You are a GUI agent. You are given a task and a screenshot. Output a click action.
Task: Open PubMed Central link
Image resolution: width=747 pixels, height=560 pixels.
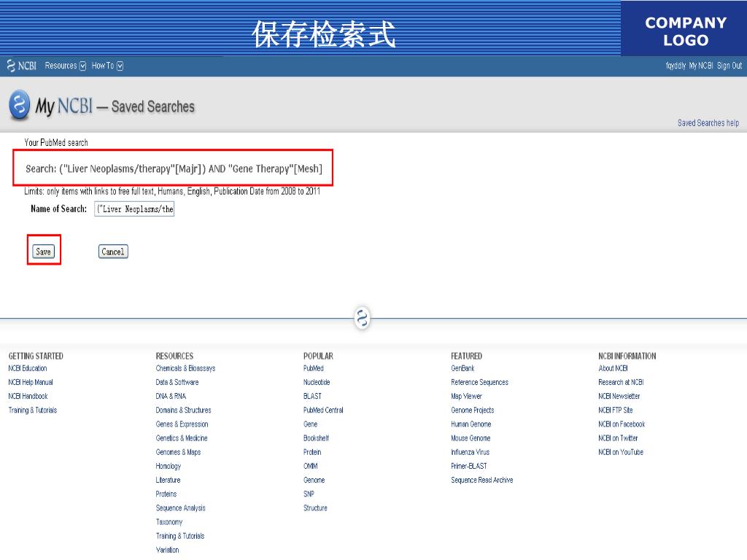click(323, 410)
